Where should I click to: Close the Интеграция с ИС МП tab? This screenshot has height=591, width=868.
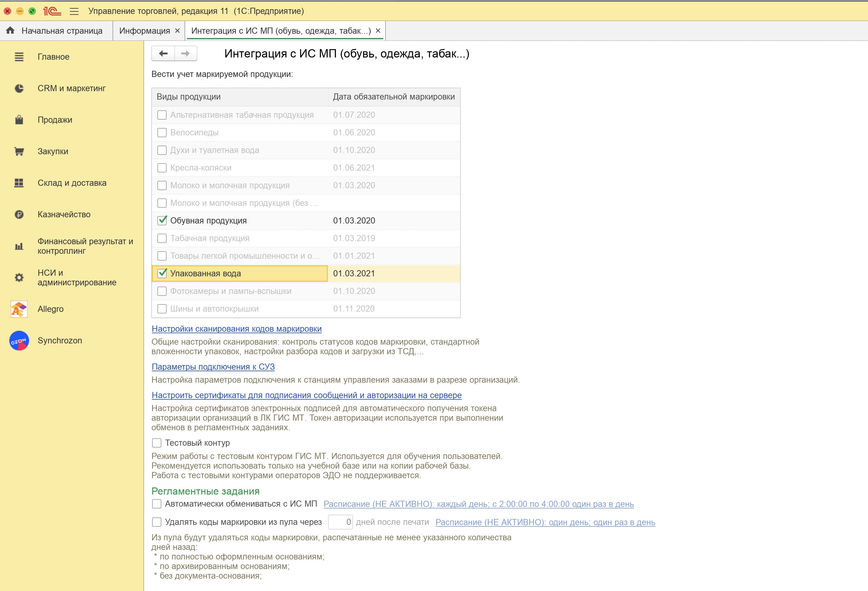378,31
